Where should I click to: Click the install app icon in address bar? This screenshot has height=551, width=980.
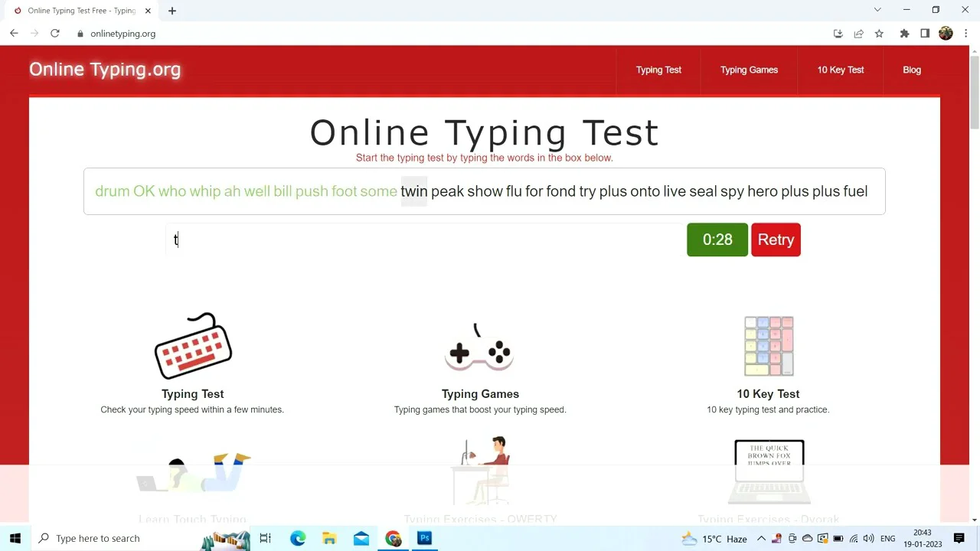coord(838,34)
